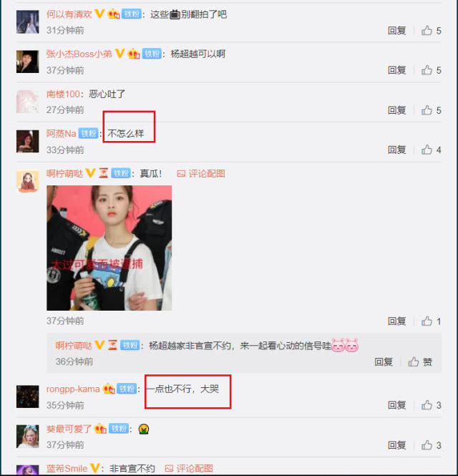Click 葵最可爱了's avatar
Viewport: 458px width, 476px height.
[28, 436]
